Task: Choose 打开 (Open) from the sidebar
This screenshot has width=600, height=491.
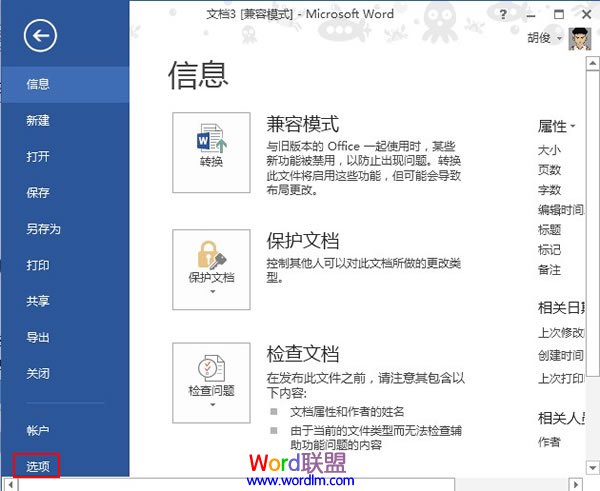Action: (39, 157)
